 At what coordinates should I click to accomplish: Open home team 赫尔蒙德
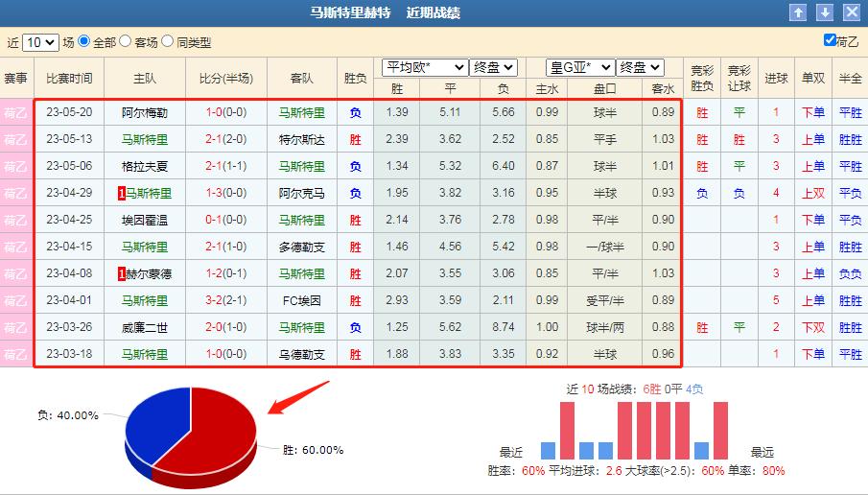pos(149,273)
